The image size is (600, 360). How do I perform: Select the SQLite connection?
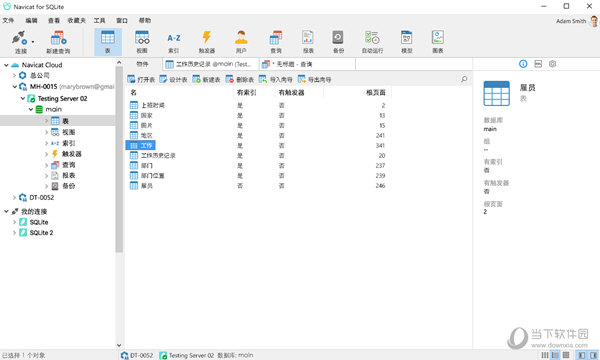[x=39, y=222]
